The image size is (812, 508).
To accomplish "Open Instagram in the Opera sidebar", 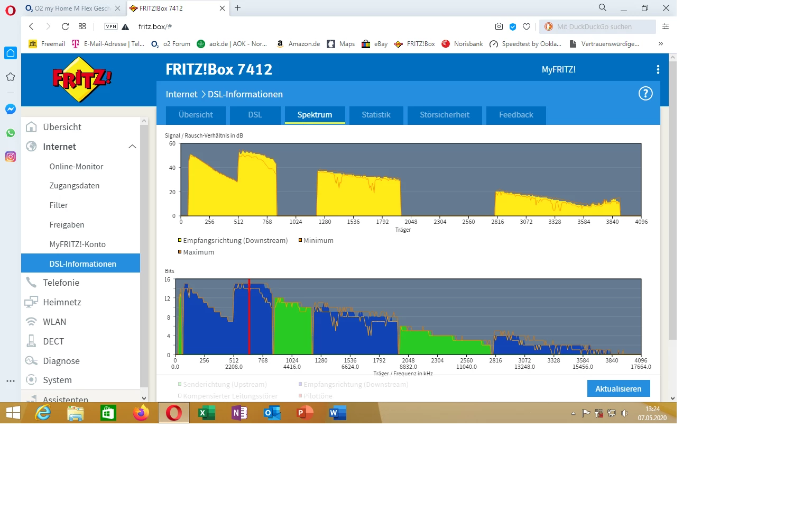I will tap(11, 157).
